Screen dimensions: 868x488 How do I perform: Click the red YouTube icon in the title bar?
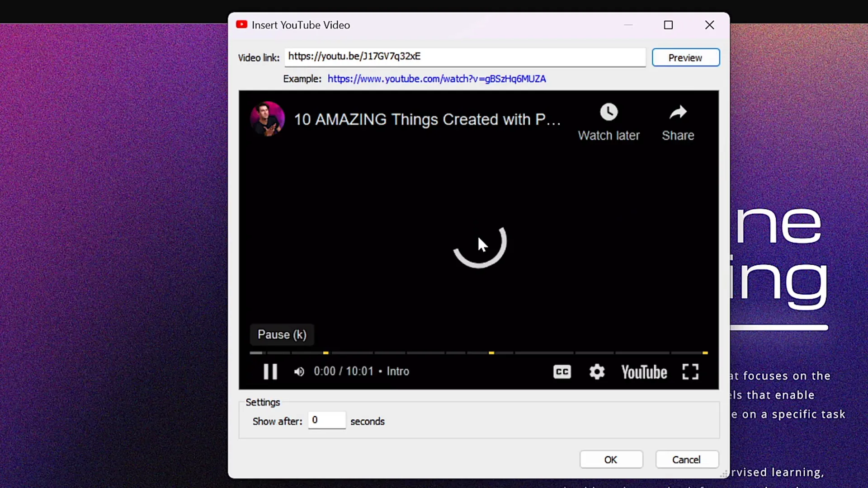pos(242,24)
